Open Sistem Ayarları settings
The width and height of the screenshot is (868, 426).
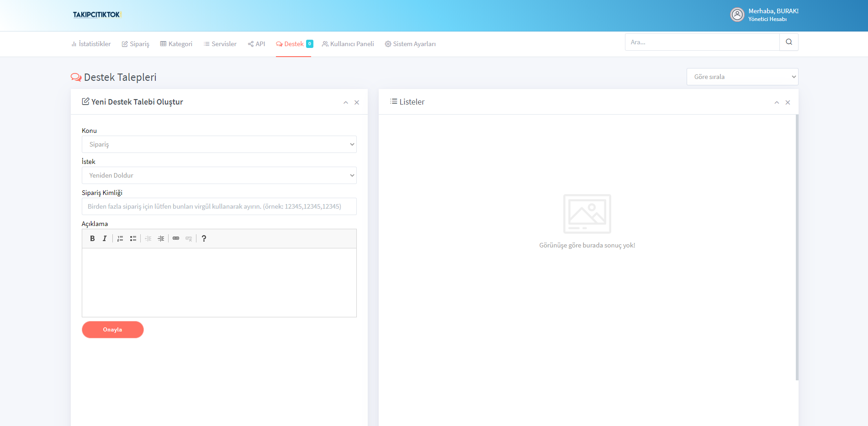410,44
